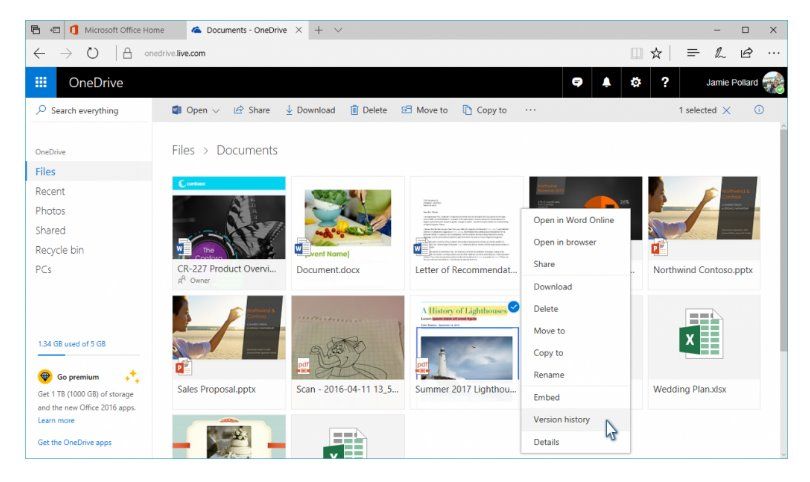Click the Delete toolbar button
The width and height of the screenshot is (810, 482).
(x=368, y=110)
